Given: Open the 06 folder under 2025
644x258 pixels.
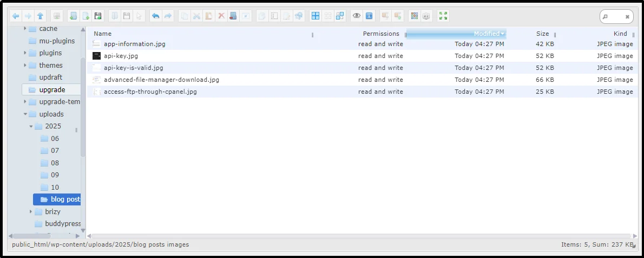Looking at the screenshot, I should 50,138.
